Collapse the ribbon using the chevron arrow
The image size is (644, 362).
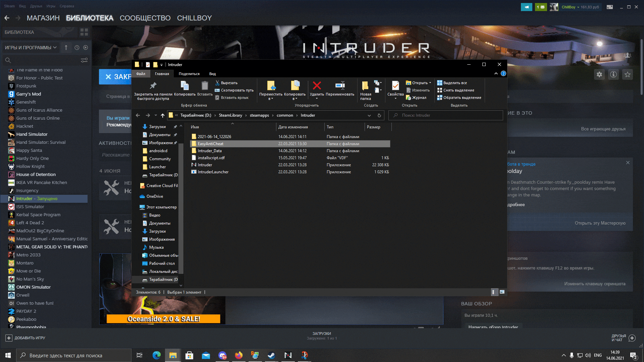(496, 74)
